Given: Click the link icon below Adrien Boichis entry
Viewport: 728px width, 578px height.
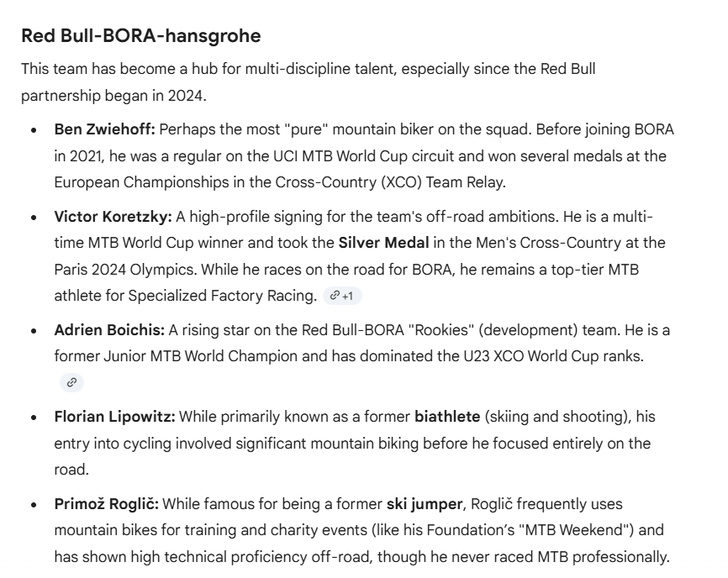Looking at the screenshot, I should 71,382.
